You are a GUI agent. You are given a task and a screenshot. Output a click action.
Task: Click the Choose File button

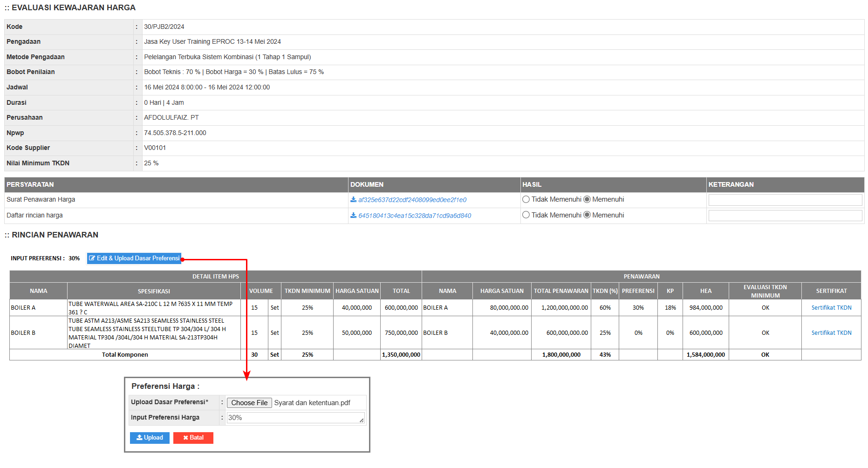[x=249, y=403]
